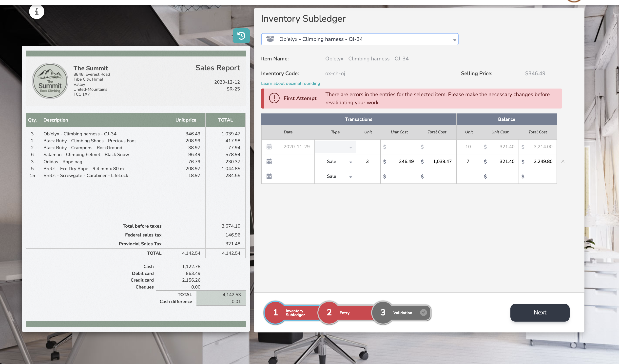
Task: Click the history clock icon above report
Action: tap(241, 36)
